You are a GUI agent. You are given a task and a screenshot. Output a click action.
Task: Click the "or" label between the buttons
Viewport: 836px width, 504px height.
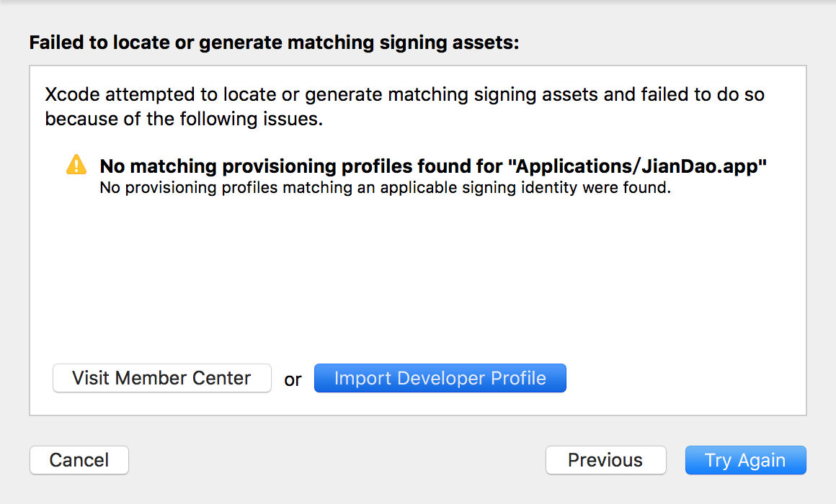pos(293,379)
